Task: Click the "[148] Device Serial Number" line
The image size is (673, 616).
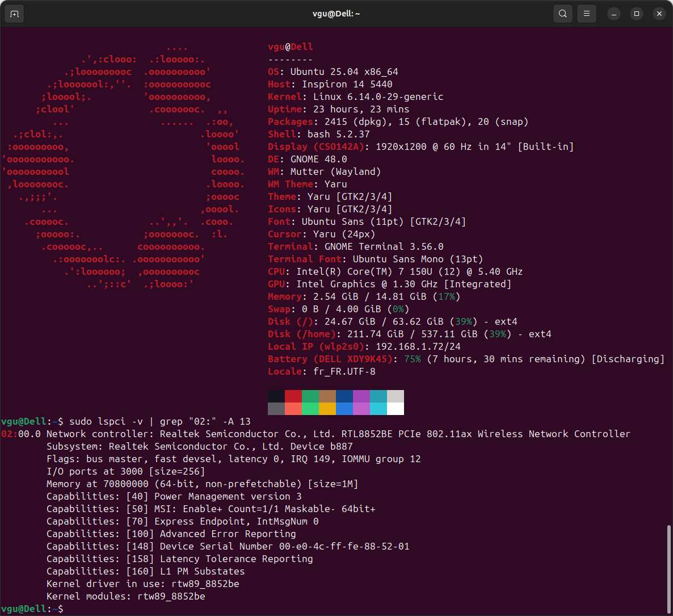Action: click(228, 546)
